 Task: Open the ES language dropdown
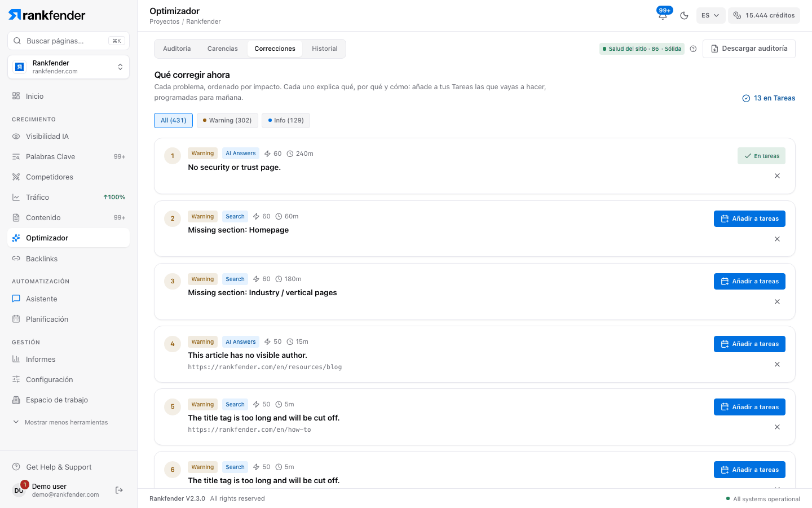710,15
